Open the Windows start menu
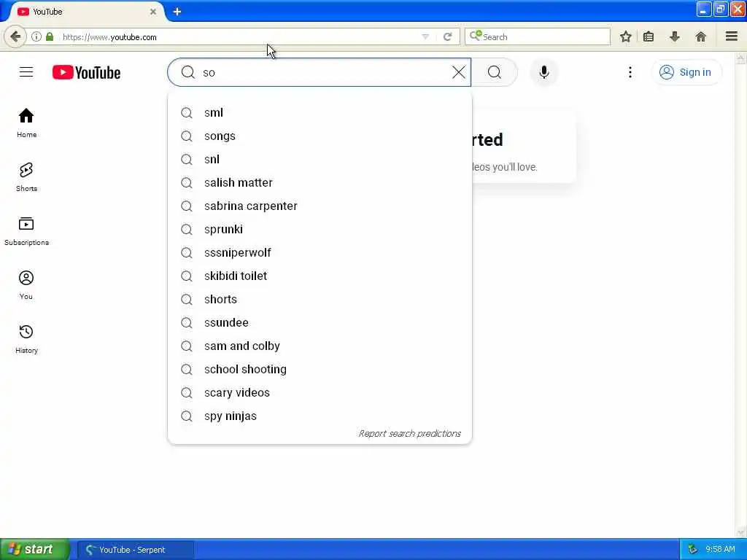Viewport: 747px width, 560px height. click(x=34, y=549)
